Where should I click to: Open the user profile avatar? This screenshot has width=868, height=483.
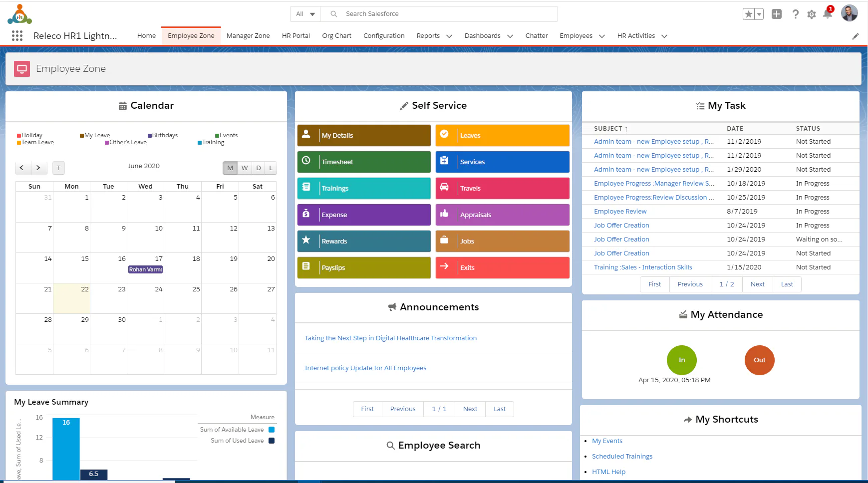pyautogui.click(x=849, y=13)
